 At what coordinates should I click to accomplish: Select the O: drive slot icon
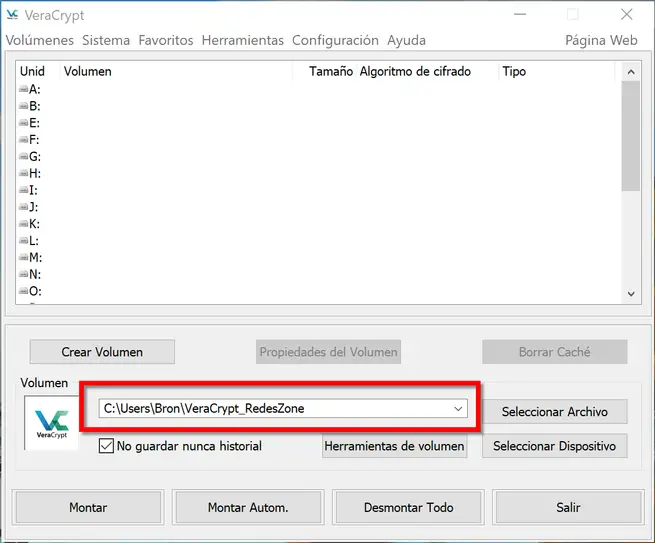[x=23, y=291]
